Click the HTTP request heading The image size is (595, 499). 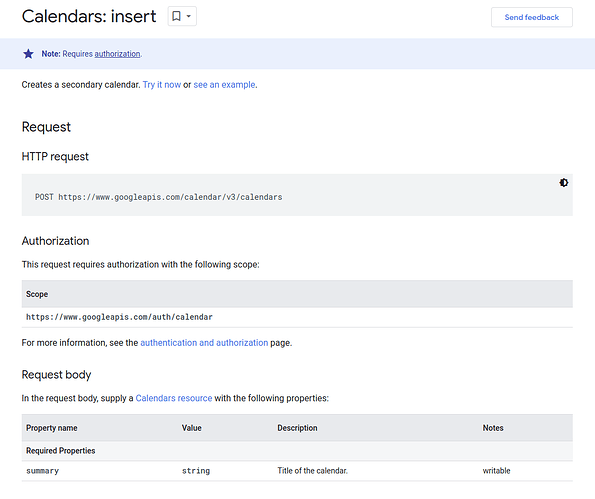(x=55, y=156)
